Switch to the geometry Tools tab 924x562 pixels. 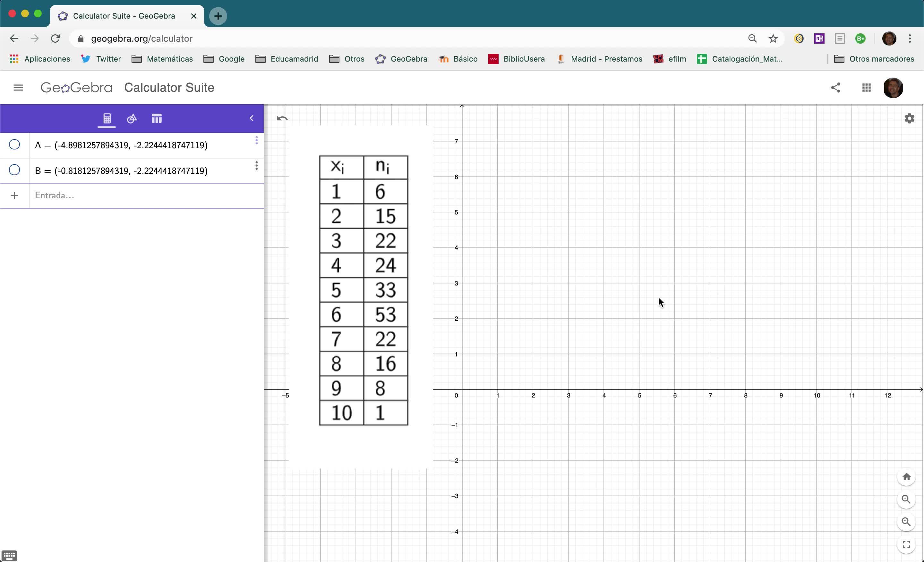(132, 118)
